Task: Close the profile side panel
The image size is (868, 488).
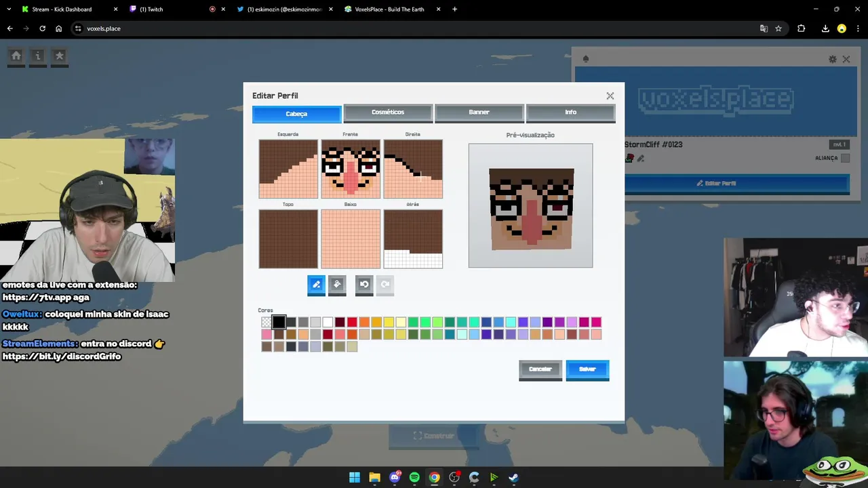Action: (846, 59)
